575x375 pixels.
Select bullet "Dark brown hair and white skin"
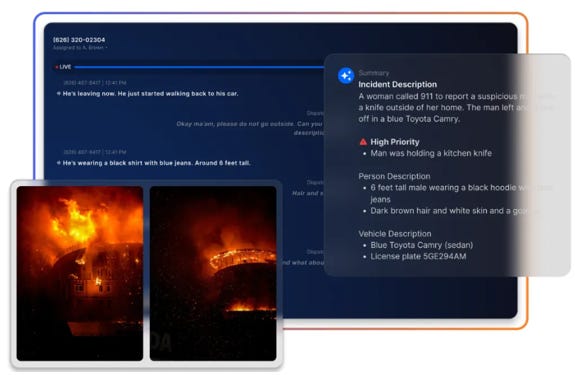pos(454,211)
